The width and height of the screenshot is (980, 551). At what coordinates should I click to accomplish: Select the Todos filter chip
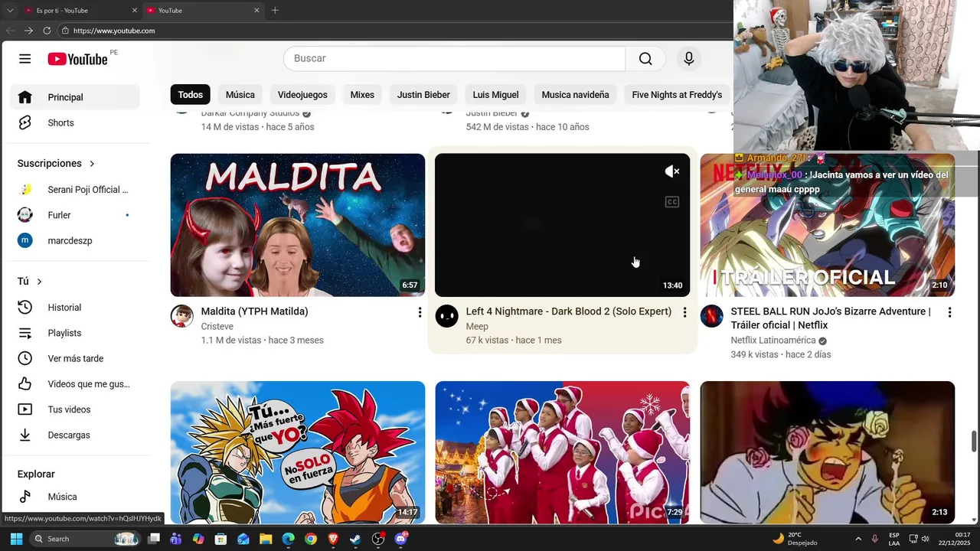pos(191,95)
